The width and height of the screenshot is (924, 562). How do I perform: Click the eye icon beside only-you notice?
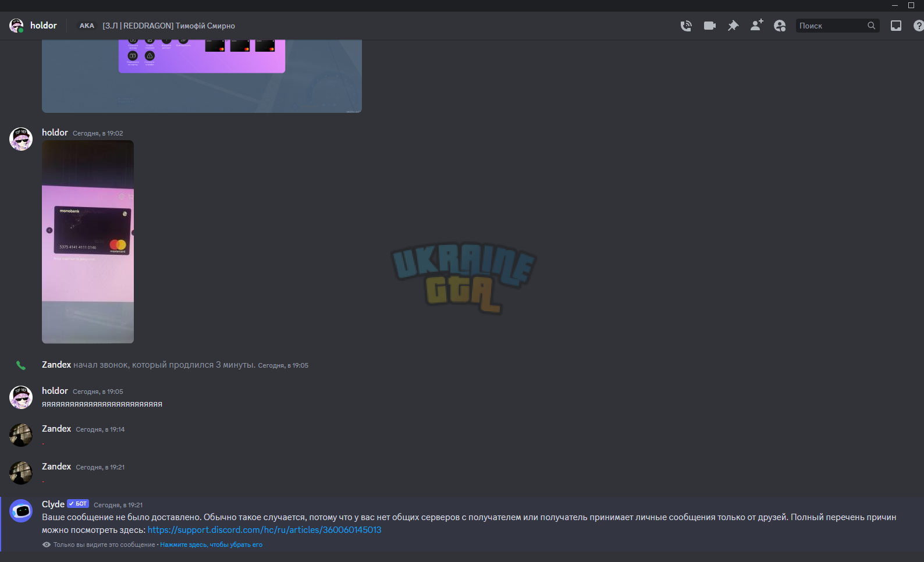[x=47, y=545]
